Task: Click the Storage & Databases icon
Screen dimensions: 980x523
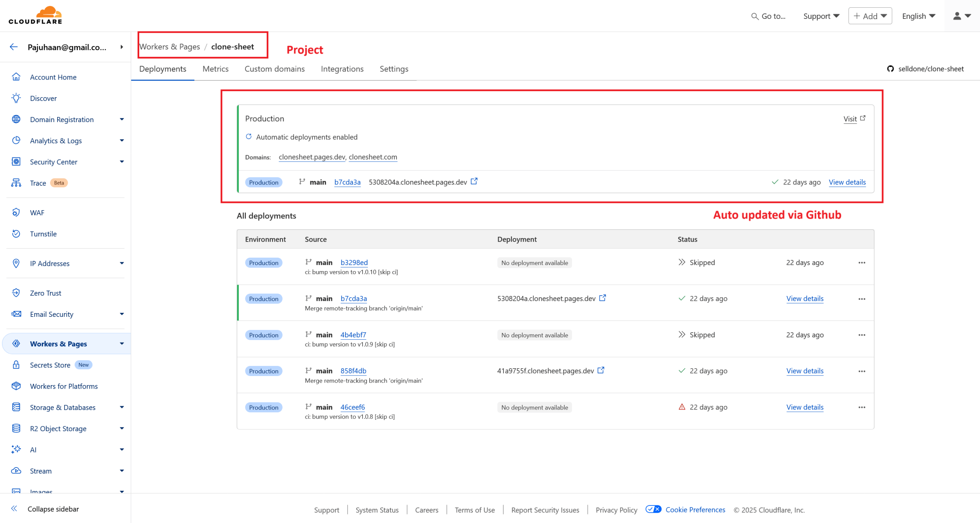Action: [x=16, y=407]
